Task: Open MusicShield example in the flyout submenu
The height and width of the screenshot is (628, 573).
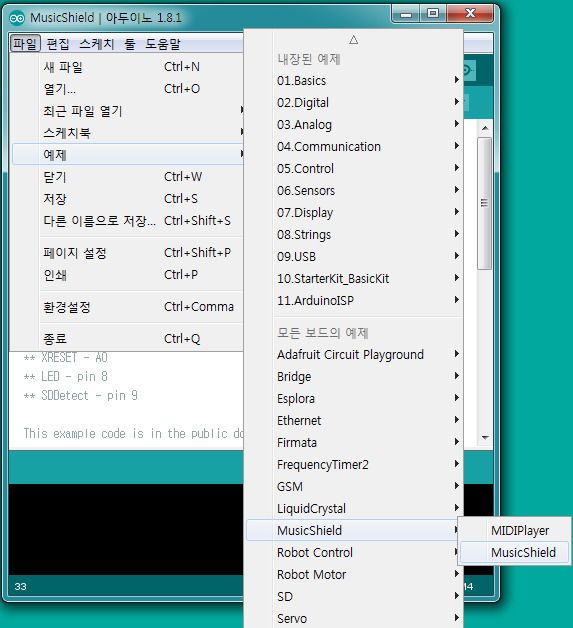Action: click(x=515, y=553)
